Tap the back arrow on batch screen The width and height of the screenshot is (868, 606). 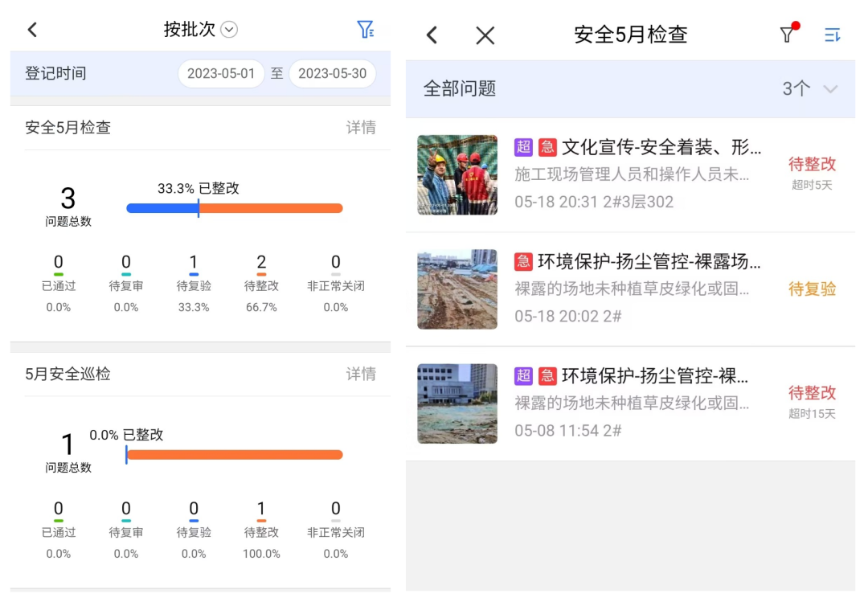32,30
